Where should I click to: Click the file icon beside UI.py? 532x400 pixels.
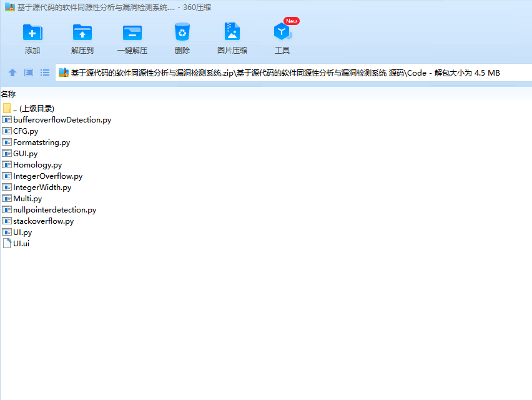[7, 232]
